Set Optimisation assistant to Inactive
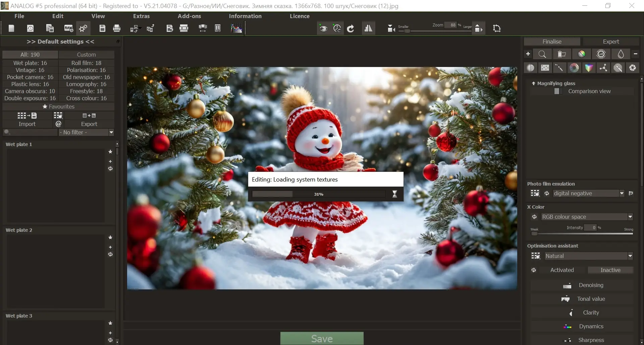Viewport: 644px width, 345px height. (x=611, y=270)
